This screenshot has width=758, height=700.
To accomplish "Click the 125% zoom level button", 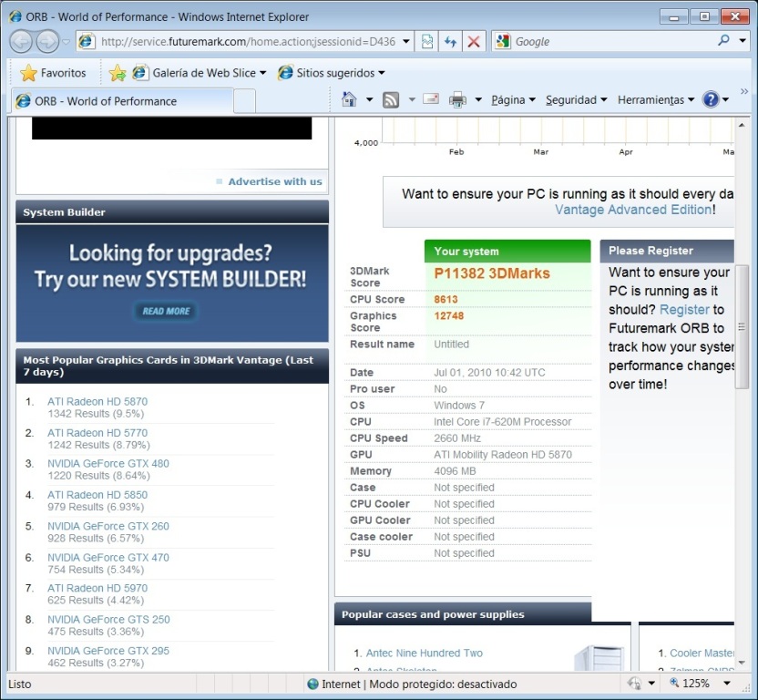I will click(690, 684).
